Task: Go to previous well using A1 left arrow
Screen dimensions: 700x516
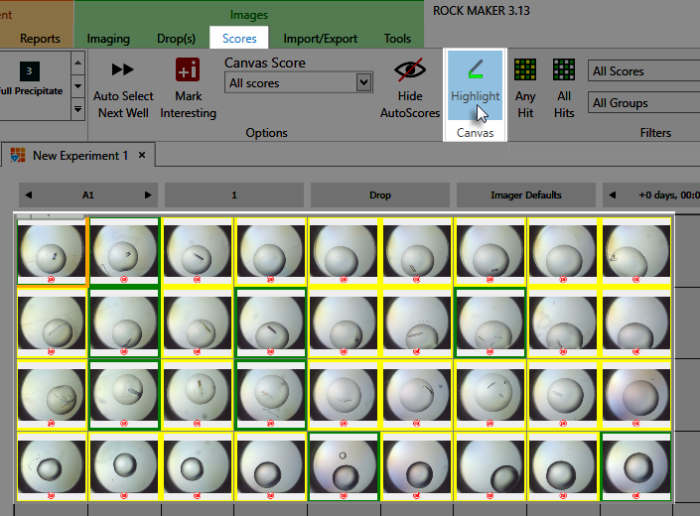Action: [x=28, y=195]
